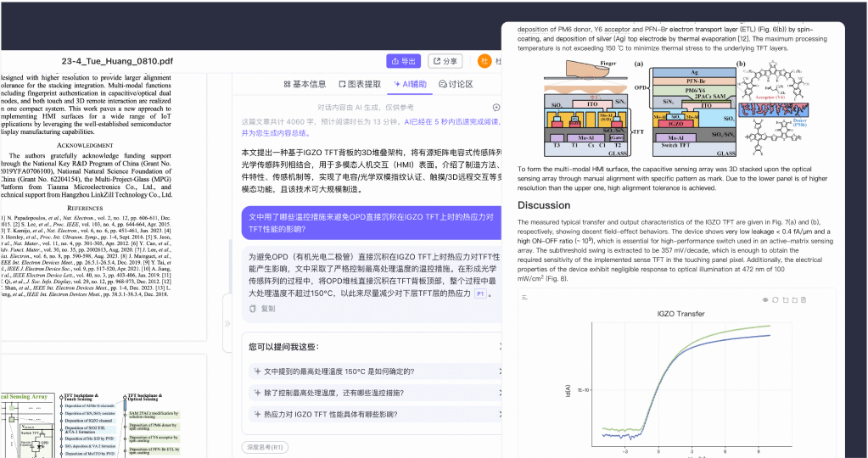Click the export icon inside the 导出 button

click(395, 61)
